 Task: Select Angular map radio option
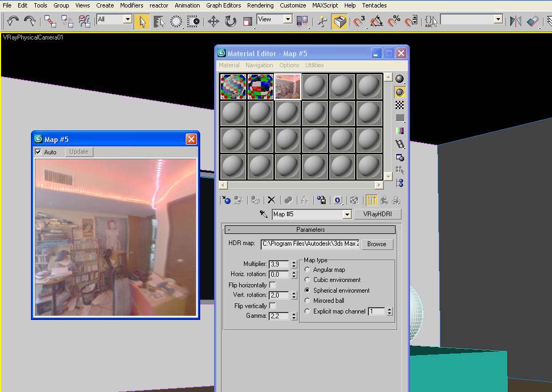click(307, 270)
